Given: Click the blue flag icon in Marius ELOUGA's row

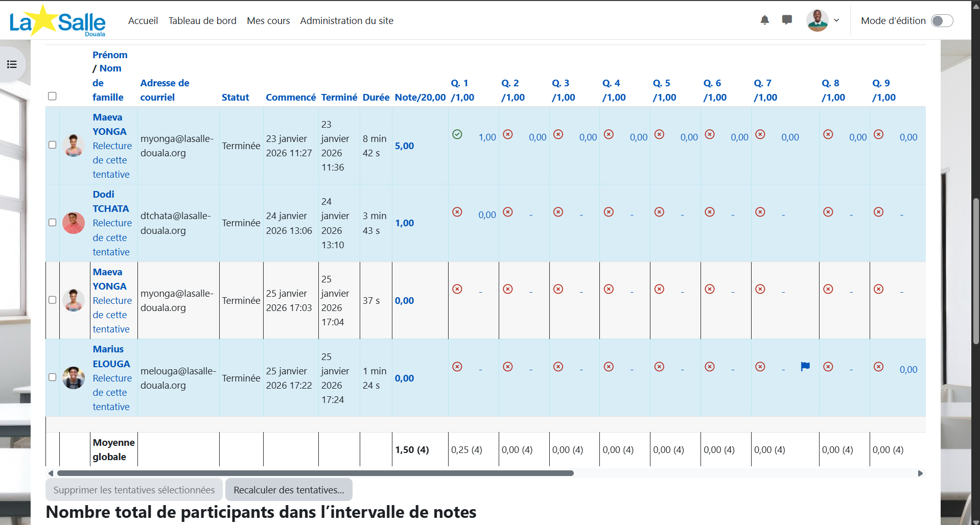Looking at the screenshot, I should click(805, 366).
